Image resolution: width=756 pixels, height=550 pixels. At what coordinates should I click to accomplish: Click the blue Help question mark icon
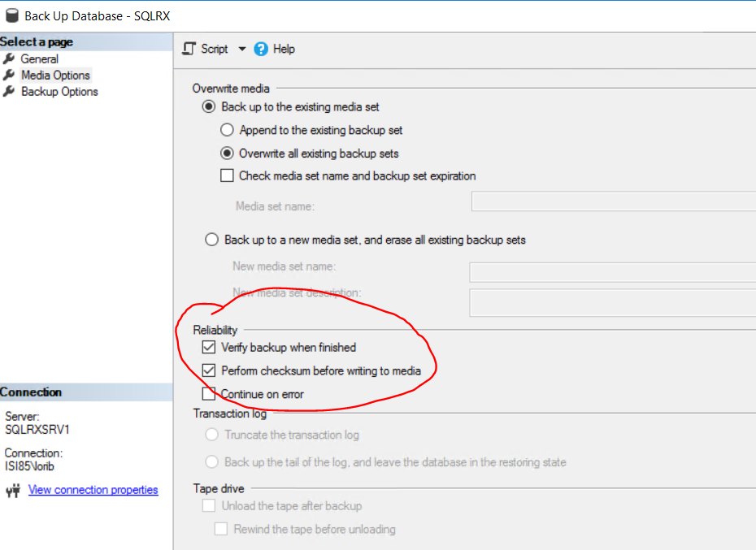pos(261,49)
